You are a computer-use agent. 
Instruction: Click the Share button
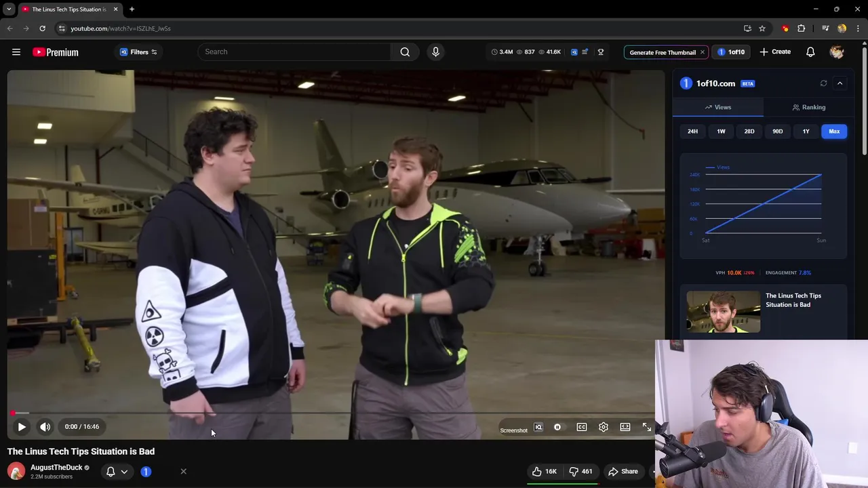tap(623, 472)
